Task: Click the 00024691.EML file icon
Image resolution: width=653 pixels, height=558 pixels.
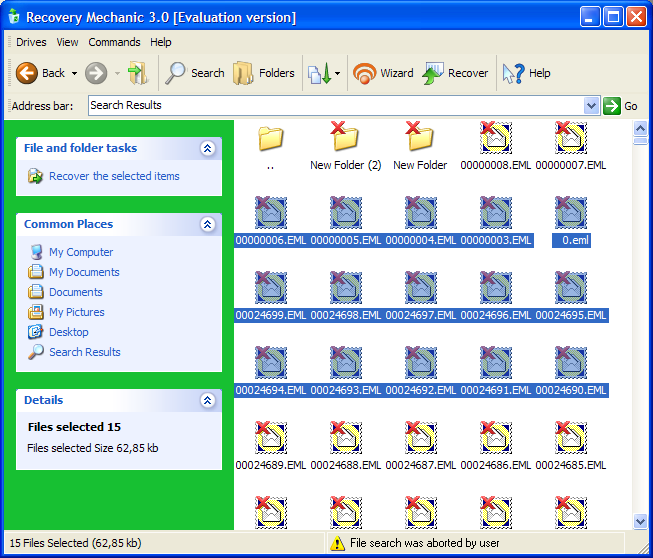Action: point(496,362)
